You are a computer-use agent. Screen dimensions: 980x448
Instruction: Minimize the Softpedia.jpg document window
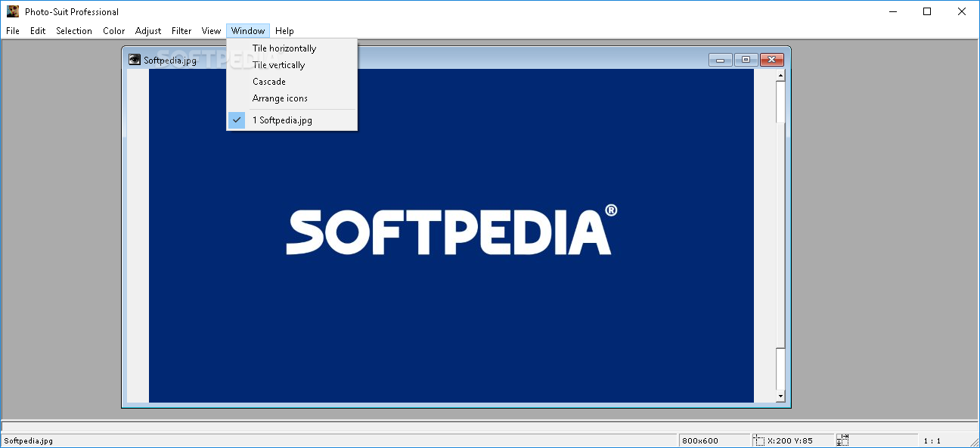[721, 60]
